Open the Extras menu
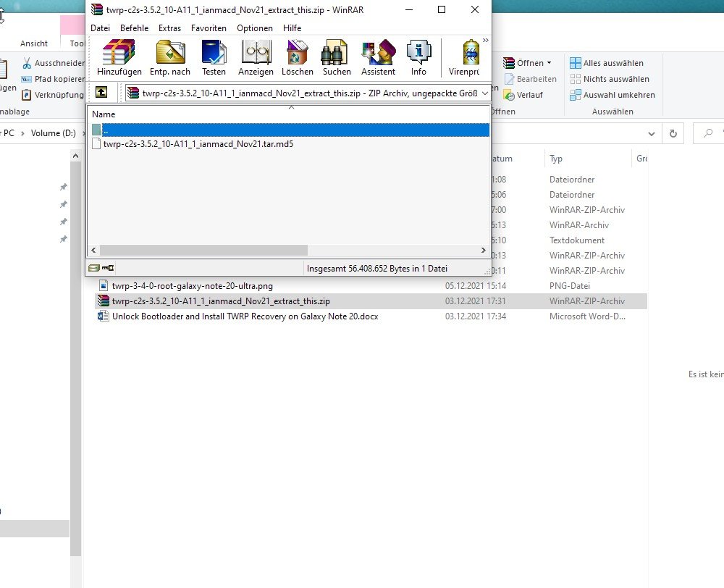Image resolution: width=724 pixels, height=588 pixels. [x=169, y=28]
